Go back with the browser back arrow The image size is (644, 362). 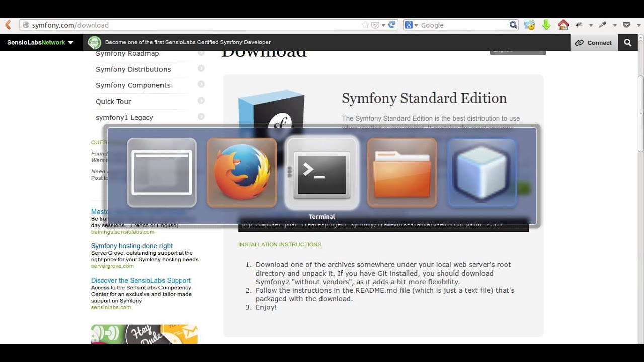pyautogui.click(x=8, y=25)
